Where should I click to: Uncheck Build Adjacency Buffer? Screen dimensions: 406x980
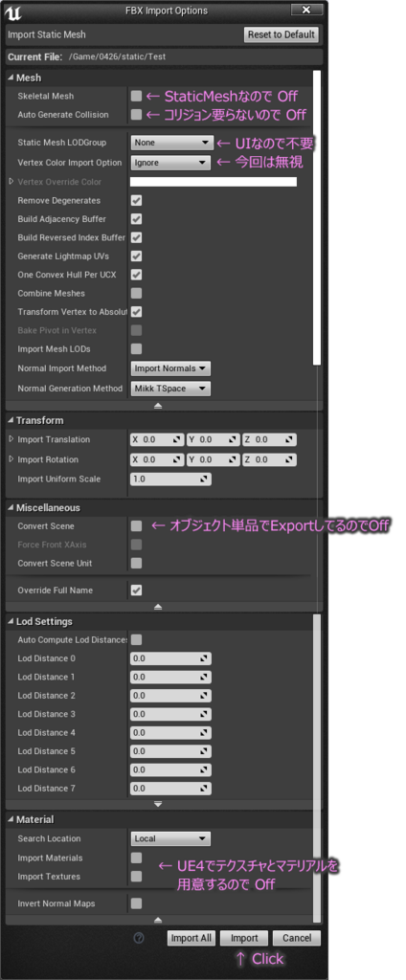[136, 219]
